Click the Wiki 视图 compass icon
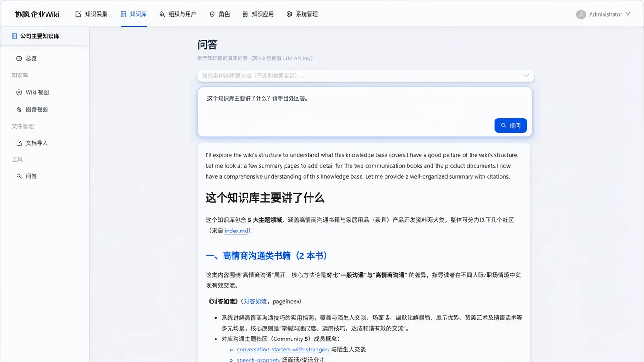644x362 pixels. coord(19,92)
